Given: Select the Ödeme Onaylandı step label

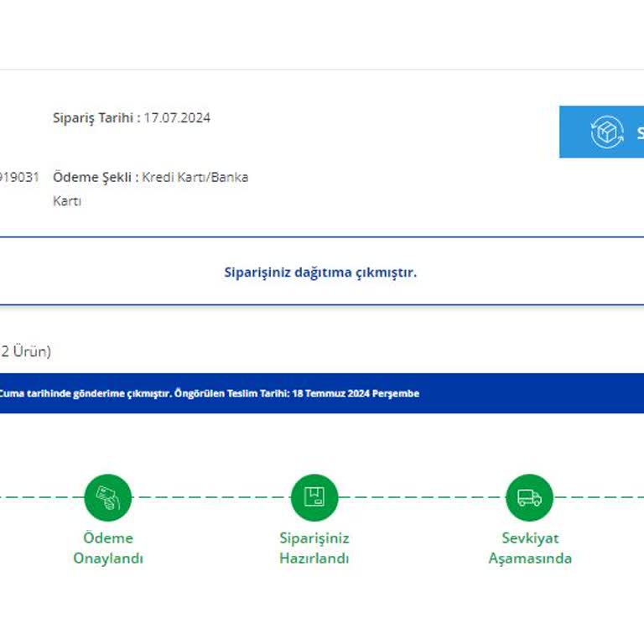Looking at the screenshot, I should click(x=108, y=548).
